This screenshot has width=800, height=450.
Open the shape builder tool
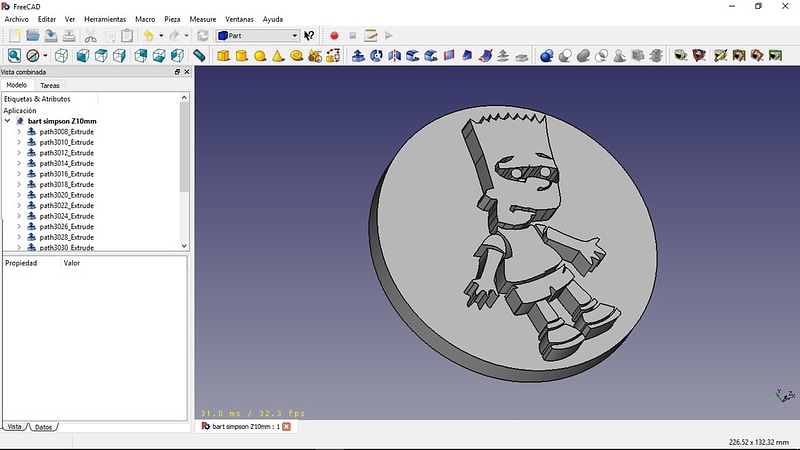click(333, 56)
